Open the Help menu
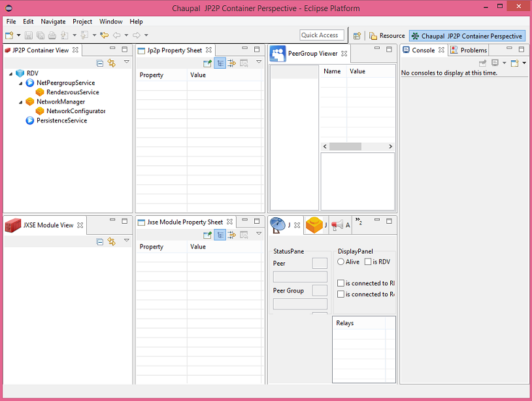This screenshot has height=401, width=532. (136, 22)
